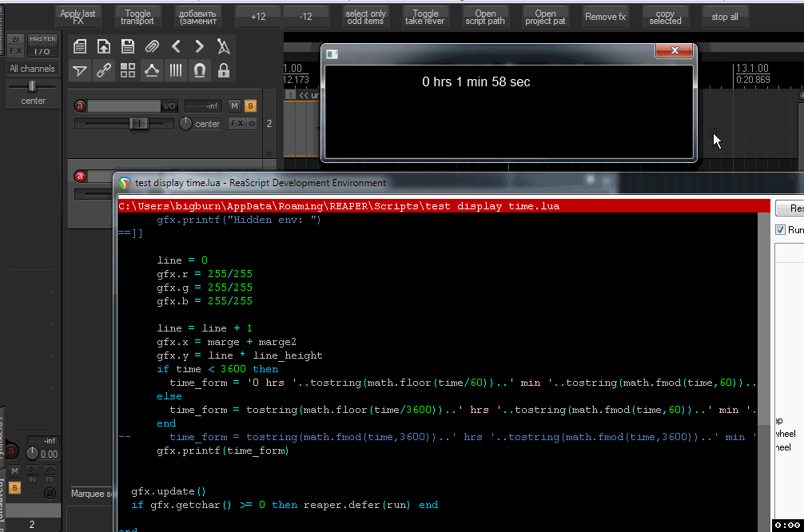
Task: Click the Toggle transport toolbar button
Action: point(137,17)
